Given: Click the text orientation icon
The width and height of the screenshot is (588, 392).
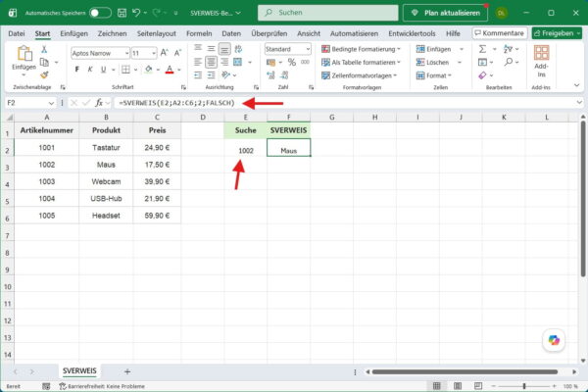Looking at the screenshot, I should [x=225, y=75].
